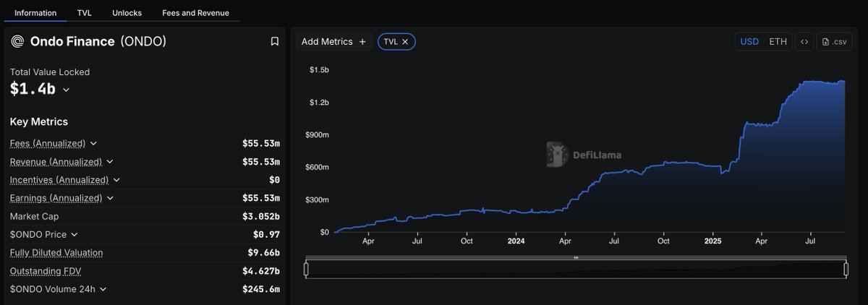Click the left handle of the time range slider
The width and height of the screenshot is (868, 305).
point(306,269)
